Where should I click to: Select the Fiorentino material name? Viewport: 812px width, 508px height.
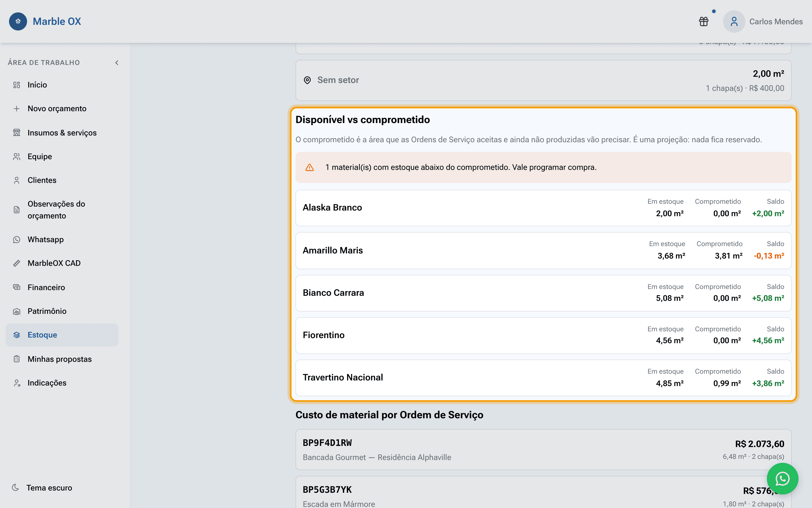pyautogui.click(x=323, y=335)
